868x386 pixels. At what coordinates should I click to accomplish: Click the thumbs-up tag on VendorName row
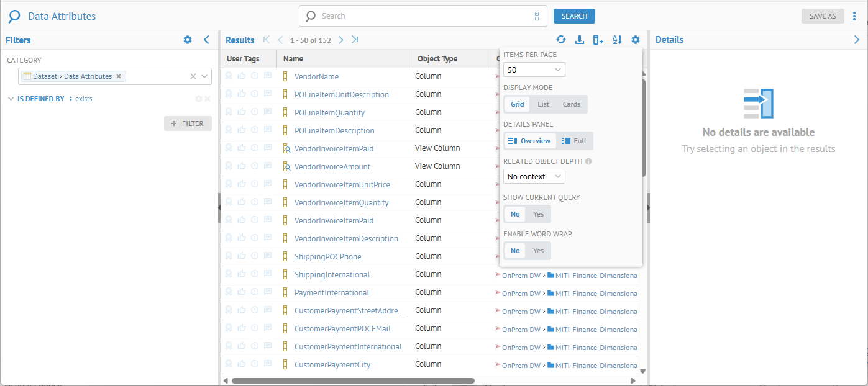click(242, 76)
